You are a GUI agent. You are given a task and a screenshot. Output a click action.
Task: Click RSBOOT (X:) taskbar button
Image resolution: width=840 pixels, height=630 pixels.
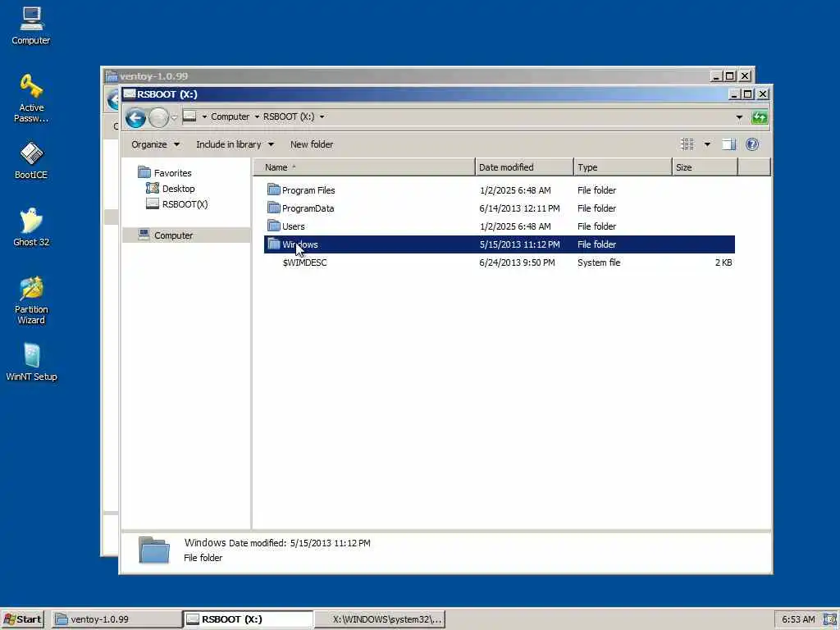point(248,619)
